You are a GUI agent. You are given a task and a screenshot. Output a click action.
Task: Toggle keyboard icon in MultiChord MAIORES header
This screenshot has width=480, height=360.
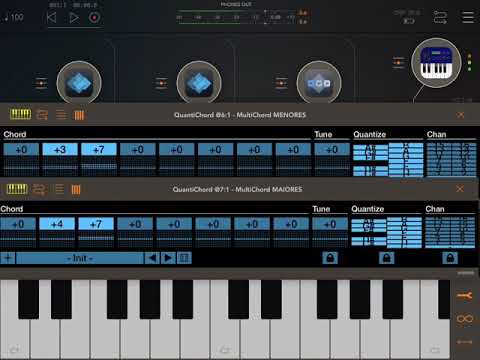pos(17,189)
